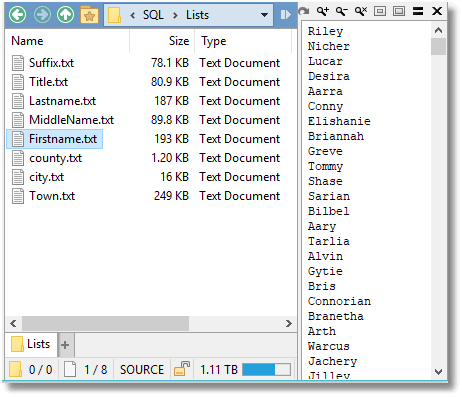
Task: Switch to the Lists tab
Action: (31, 344)
